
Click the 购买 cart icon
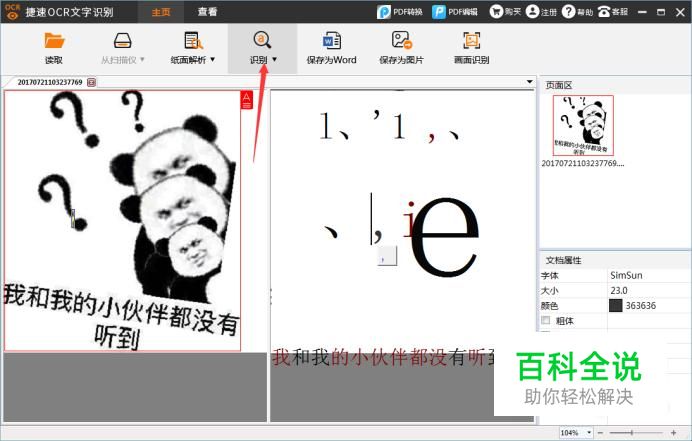496,12
